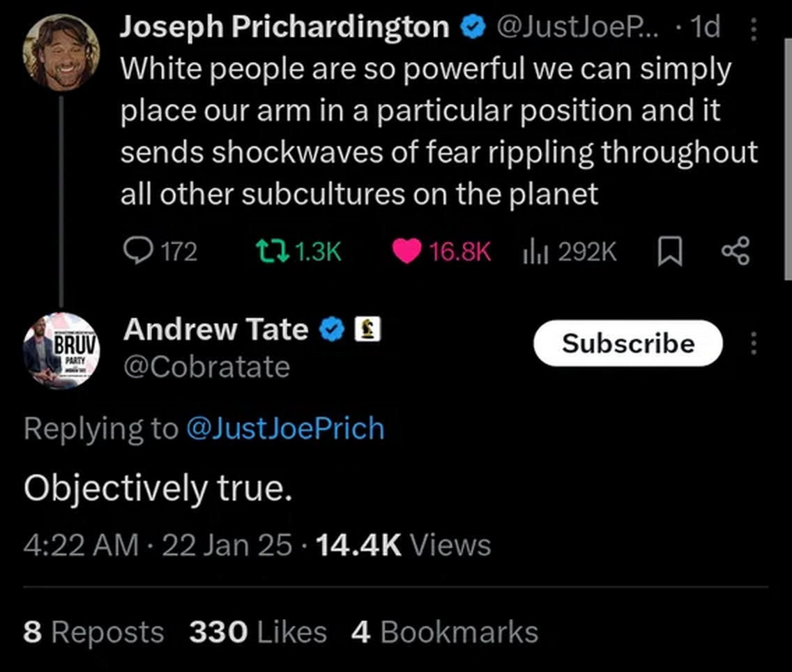Image resolution: width=792 pixels, height=672 pixels.
Task: Click the vertical scrollbar at right edge
Action: point(788,158)
